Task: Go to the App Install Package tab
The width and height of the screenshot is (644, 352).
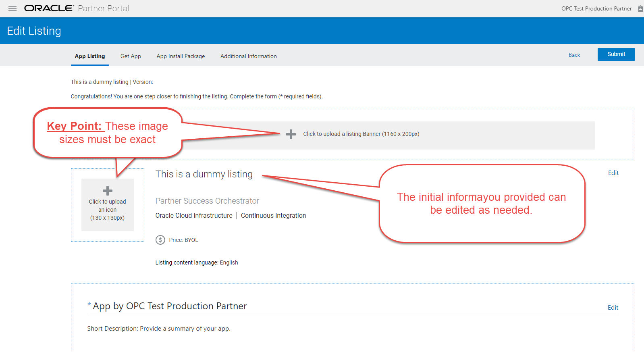Action: tap(181, 56)
